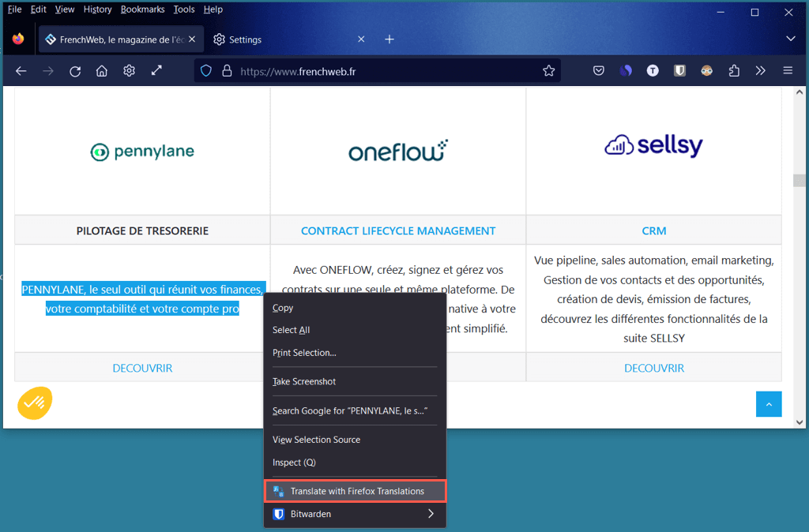
Task: Go to the Firefox home page icon
Action: 102,71
